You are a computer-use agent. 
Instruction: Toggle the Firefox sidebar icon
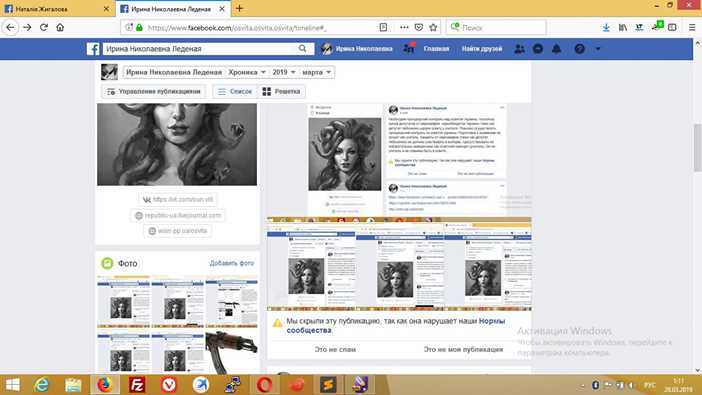(672, 27)
